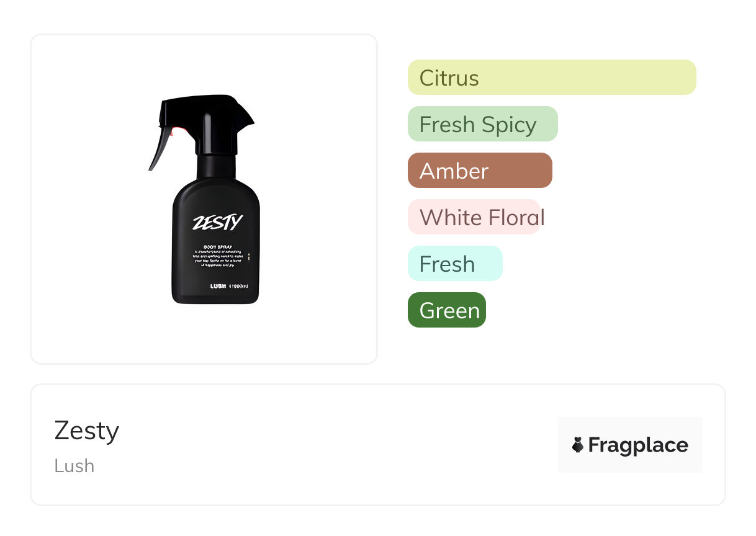Click the volume marking on the bottle bottom
Screen dimensions: 756x536
click(x=238, y=286)
